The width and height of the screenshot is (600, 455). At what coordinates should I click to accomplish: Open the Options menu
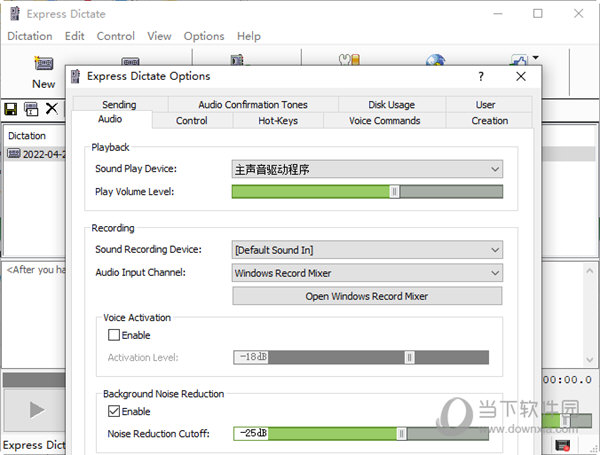pos(204,36)
